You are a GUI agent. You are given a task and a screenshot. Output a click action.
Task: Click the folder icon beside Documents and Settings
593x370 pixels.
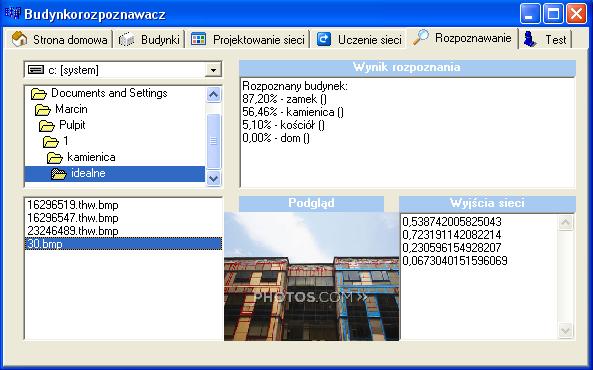39,93
